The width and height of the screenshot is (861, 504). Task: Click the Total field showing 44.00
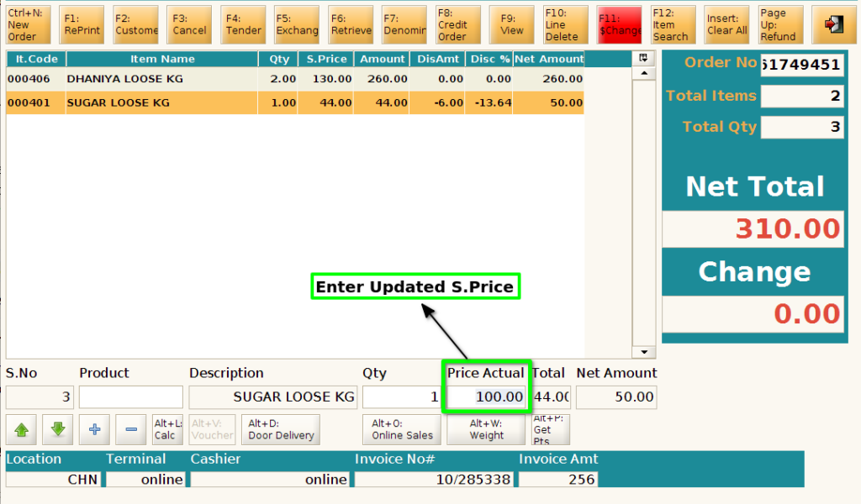(x=551, y=397)
